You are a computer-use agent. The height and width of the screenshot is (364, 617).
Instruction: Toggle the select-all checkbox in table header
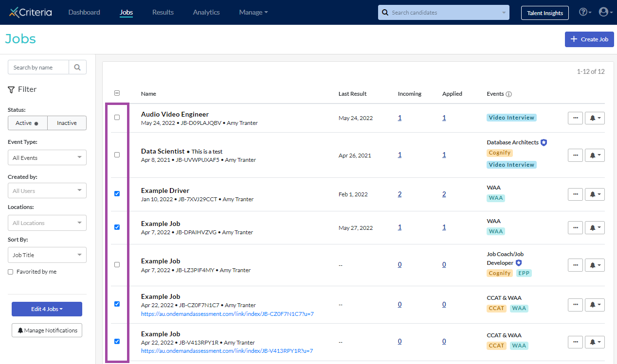pos(117,93)
